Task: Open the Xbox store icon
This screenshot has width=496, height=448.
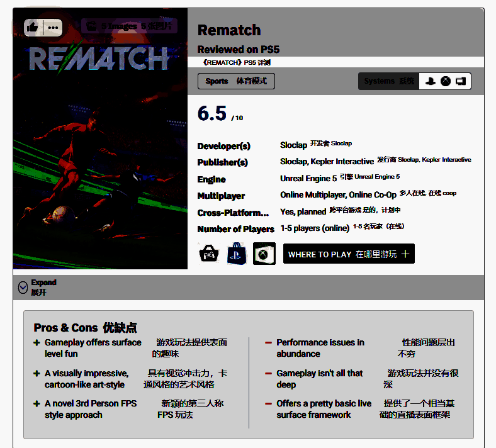Action: [x=264, y=254]
